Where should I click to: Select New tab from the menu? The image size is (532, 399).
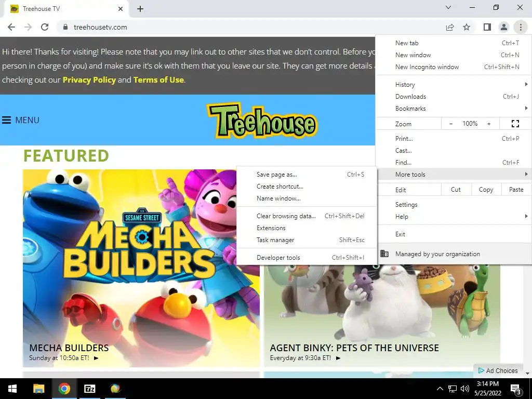click(453, 43)
